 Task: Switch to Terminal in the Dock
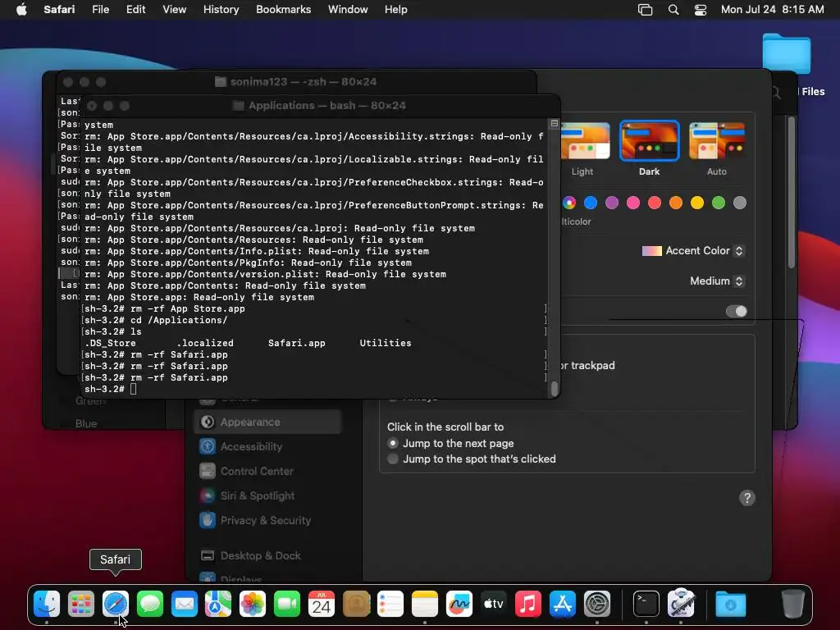click(x=646, y=604)
